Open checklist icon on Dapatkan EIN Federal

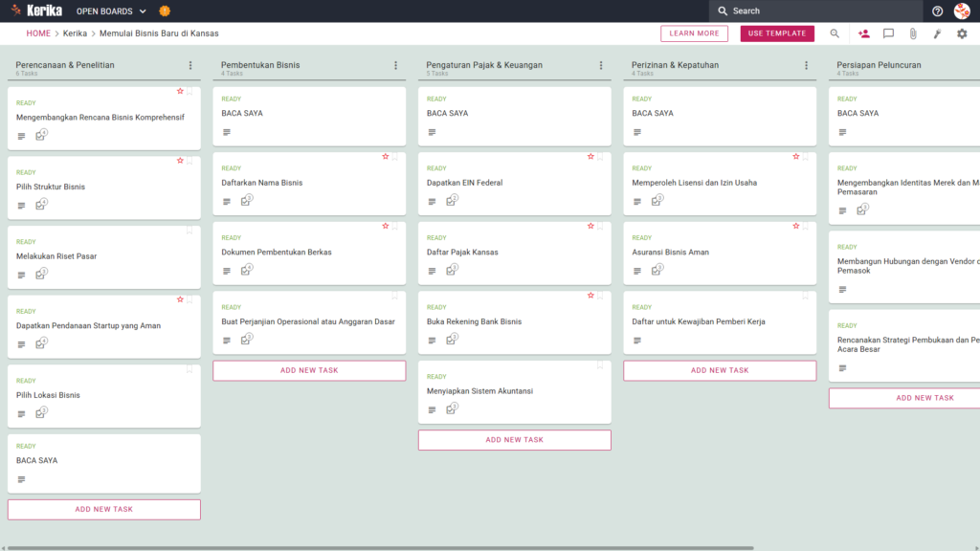[452, 201]
